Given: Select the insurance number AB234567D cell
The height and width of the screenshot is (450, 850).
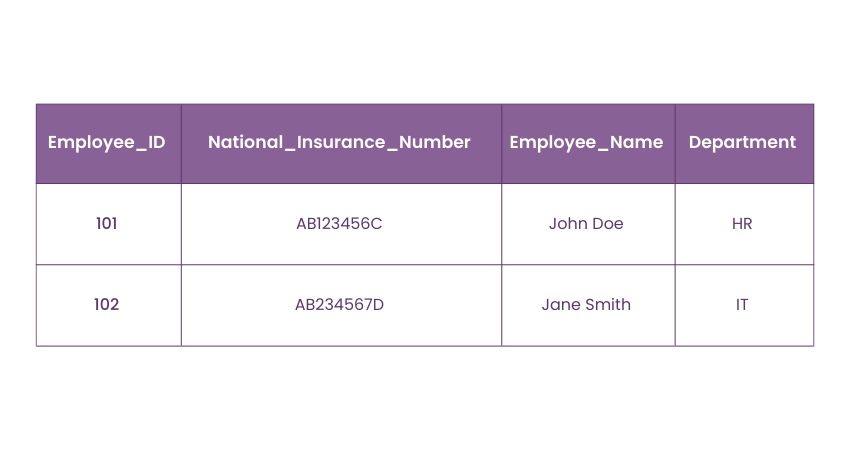Looking at the screenshot, I should (x=339, y=305).
